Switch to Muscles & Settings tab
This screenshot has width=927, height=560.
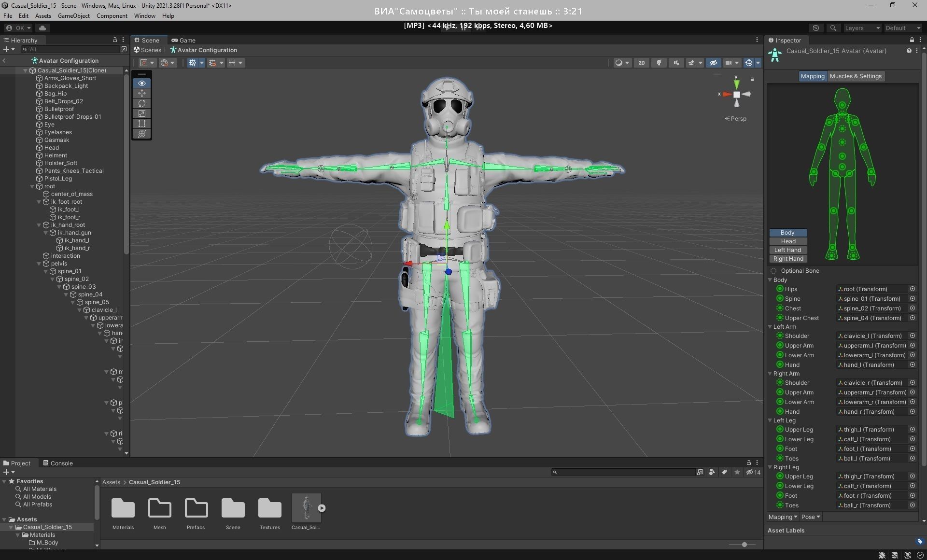tap(856, 76)
